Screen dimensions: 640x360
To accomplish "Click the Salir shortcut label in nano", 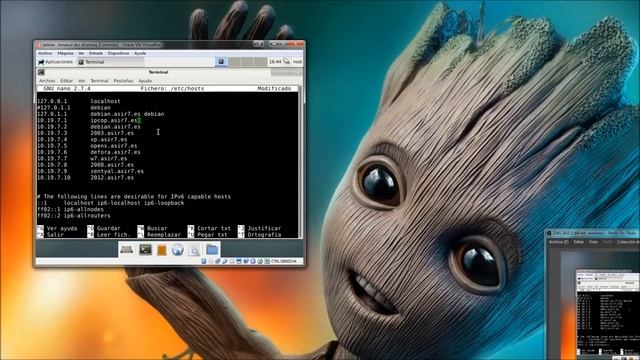I will 55,235.
